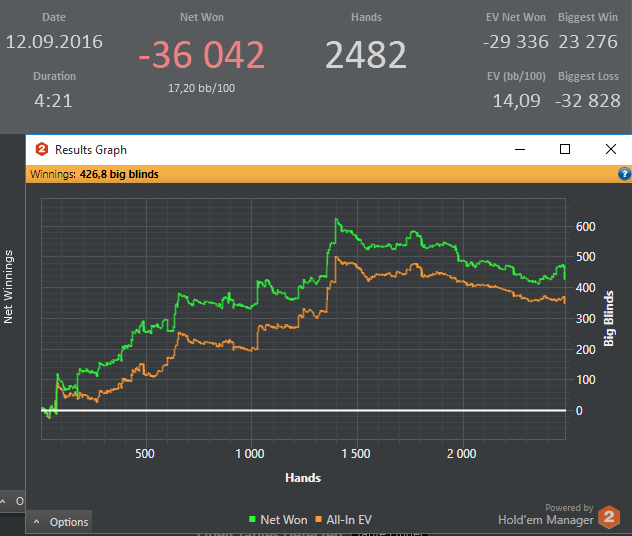This screenshot has height=536, width=632.
Task: Minimize the Results Graph window
Action: [x=520, y=150]
